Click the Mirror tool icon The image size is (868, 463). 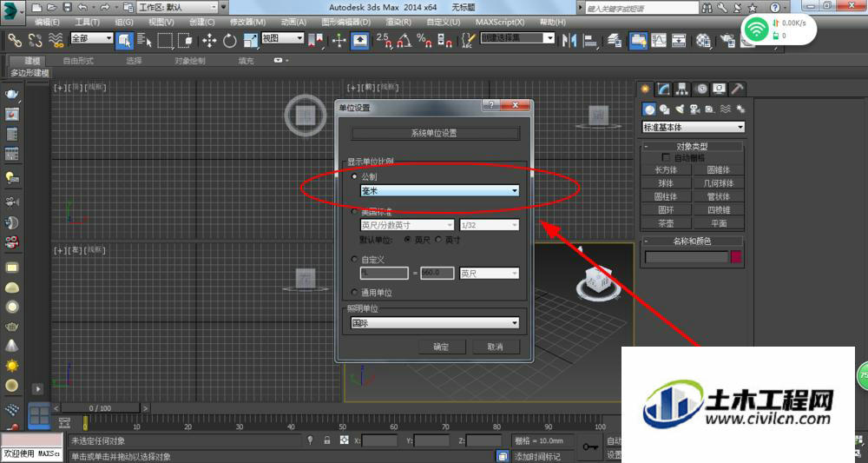click(x=569, y=40)
